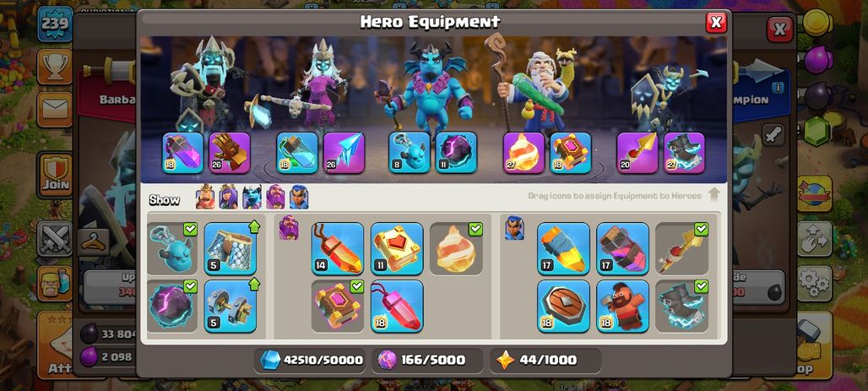Click the equipped Dark Orb with checkmark
Screen dimensions: 868x391
[x=172, y=306]
